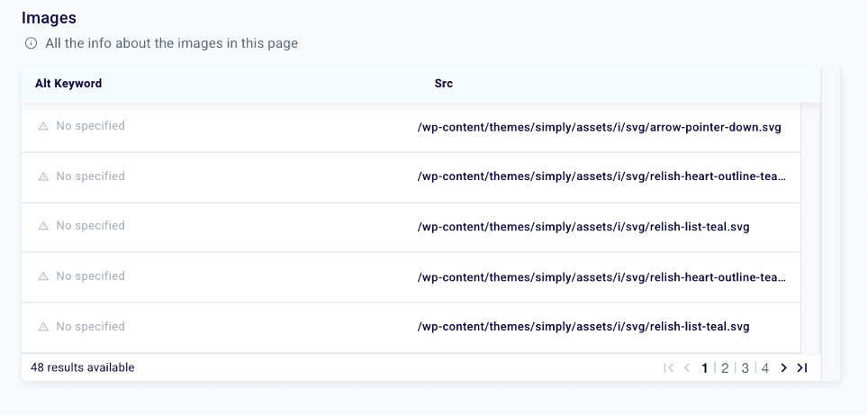Click "No specified" in the arrow-pointer-down row
The image size is (868, 416).
click(x=90, y=126)
